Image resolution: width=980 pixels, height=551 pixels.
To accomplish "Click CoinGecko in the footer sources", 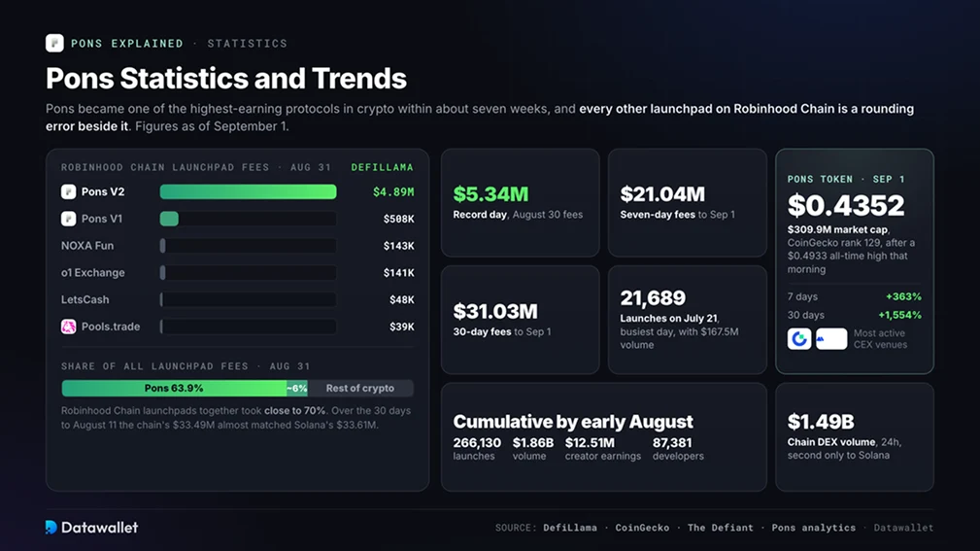I will (x=642, y=528).
